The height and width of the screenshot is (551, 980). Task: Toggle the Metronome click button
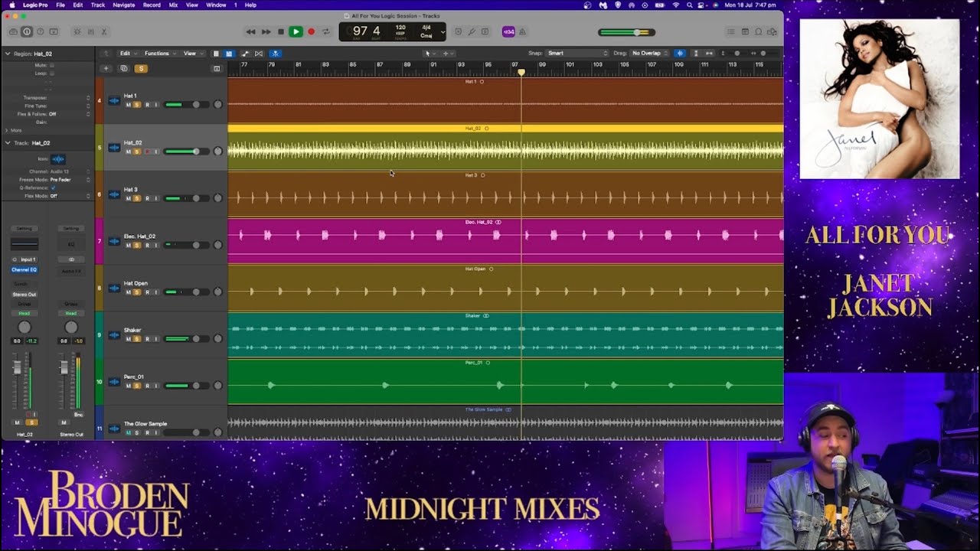click(x=522, y=31)
